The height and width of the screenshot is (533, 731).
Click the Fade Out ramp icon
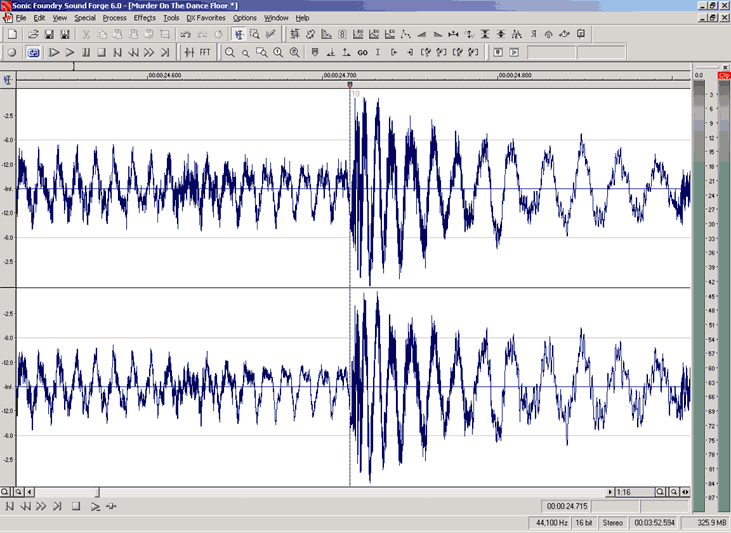[x=437, y=34]
